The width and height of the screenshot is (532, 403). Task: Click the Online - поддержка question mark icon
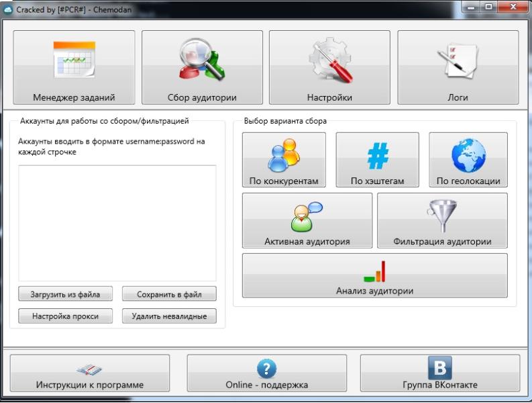(x=266, y=369)
